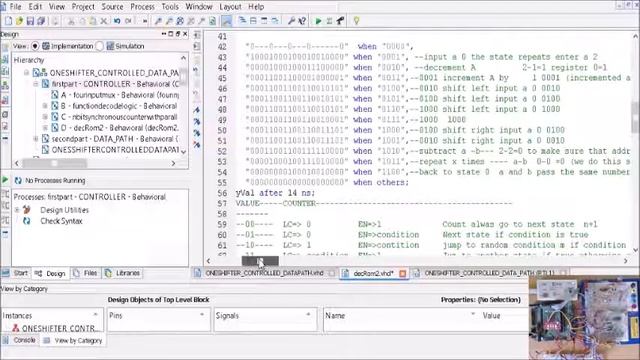
Task: Open the Signals column dropdown
Action: (308, 314)
